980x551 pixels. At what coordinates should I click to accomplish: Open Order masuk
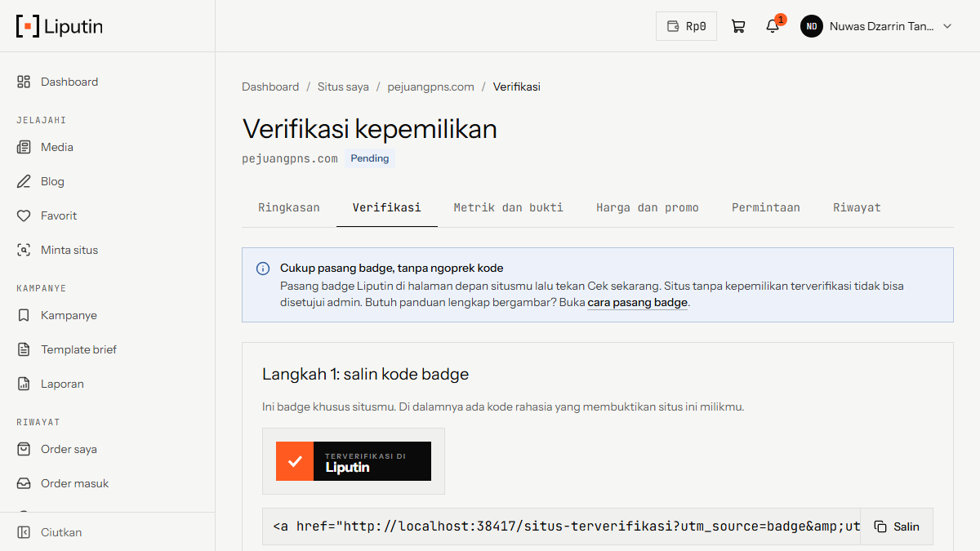point(107,483)
